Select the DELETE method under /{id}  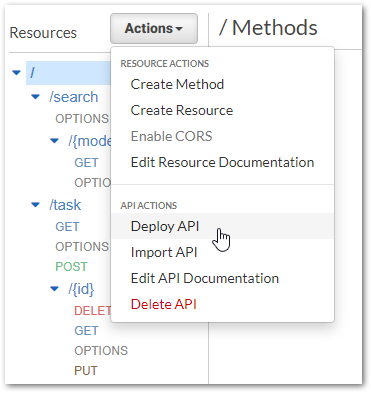pyautogui.click(x=92, y=311)
